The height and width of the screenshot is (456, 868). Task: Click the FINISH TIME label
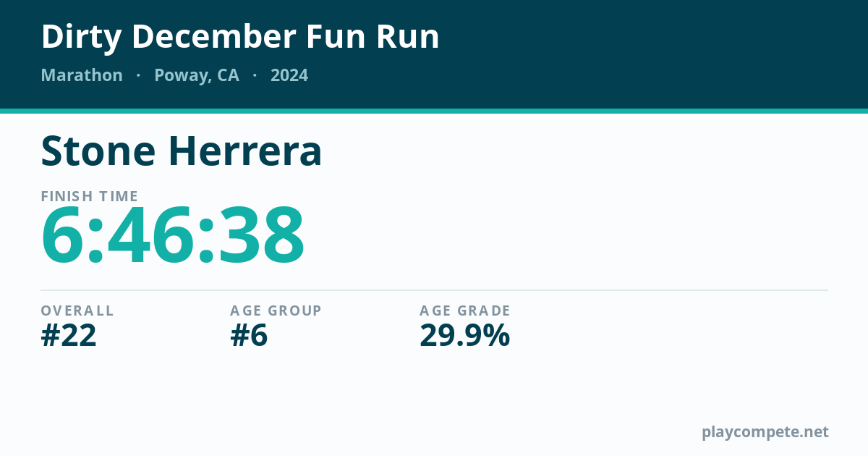click(x=90, y=196)
